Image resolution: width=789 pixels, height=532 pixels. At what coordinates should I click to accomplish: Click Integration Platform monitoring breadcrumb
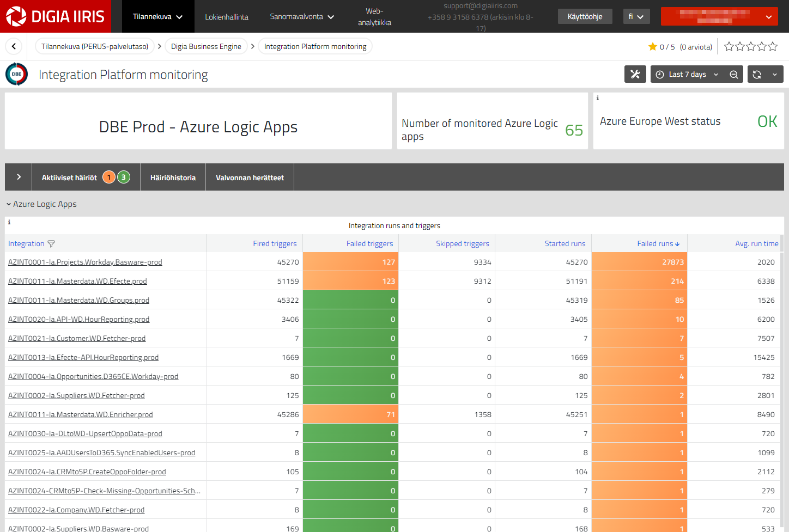(315, 47)
